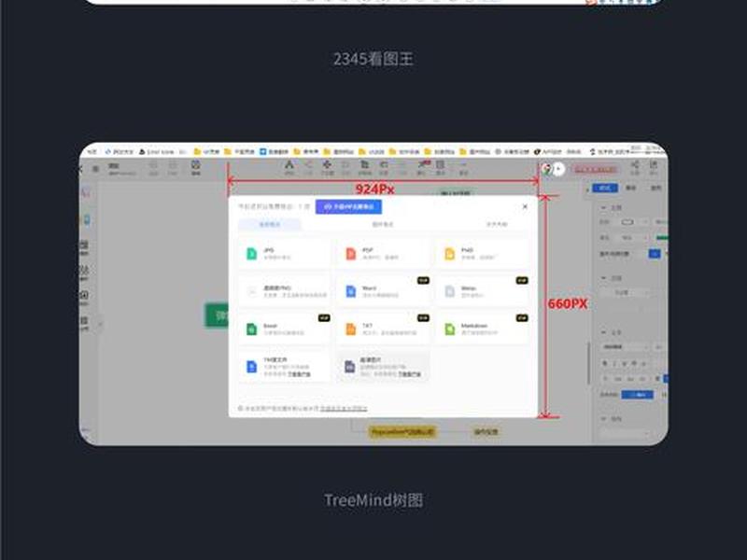Select the blue highlighted tab in right panel
This screenshot has width=747, height=560.
pyautogui.click(x=604, y=188)
